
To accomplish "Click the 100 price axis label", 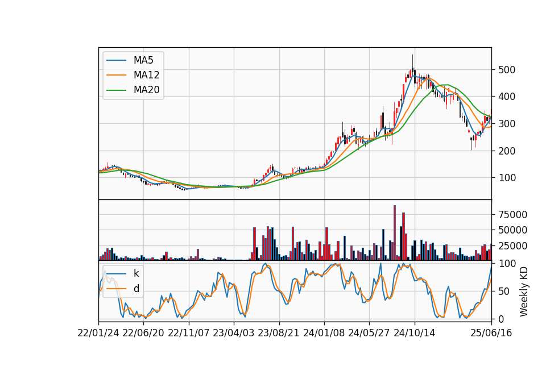I will click(507, 178).
